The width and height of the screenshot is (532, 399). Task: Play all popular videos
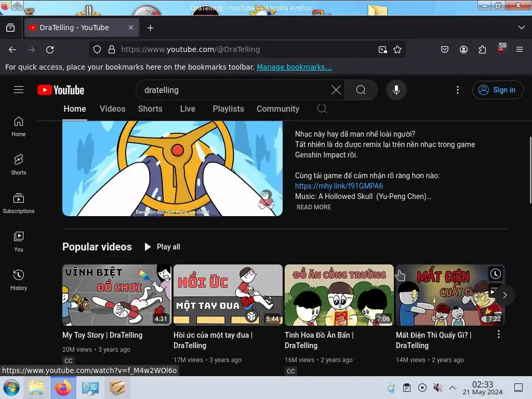point(162,247)
